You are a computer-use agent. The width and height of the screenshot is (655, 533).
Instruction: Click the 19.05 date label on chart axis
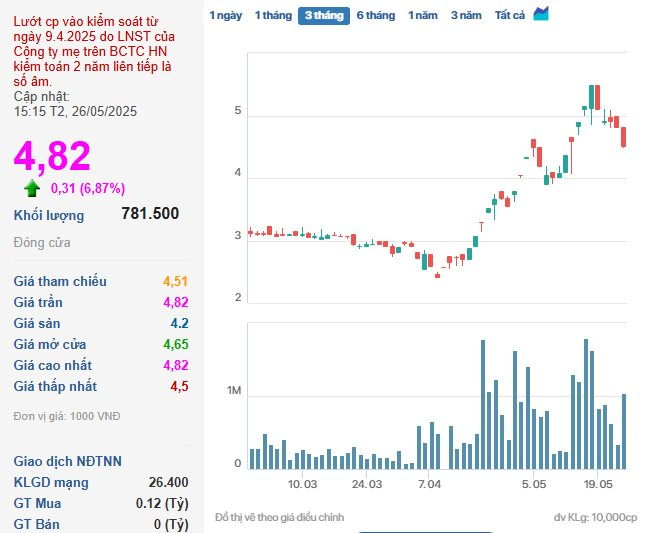point(597,484)
